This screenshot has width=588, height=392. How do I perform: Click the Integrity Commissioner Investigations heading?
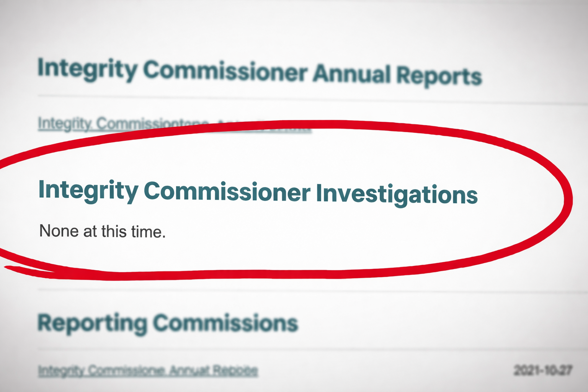(258, 192)
